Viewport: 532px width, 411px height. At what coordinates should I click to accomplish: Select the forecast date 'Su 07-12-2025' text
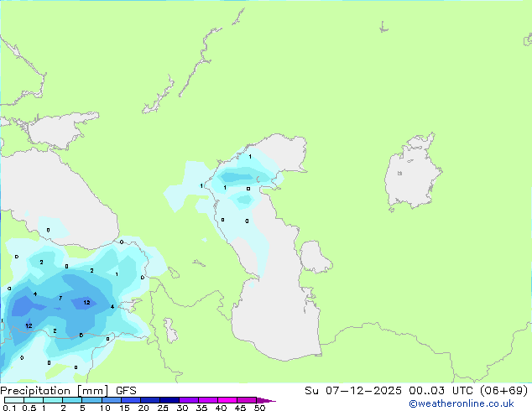pyautogui.click(x=353, y=391)
